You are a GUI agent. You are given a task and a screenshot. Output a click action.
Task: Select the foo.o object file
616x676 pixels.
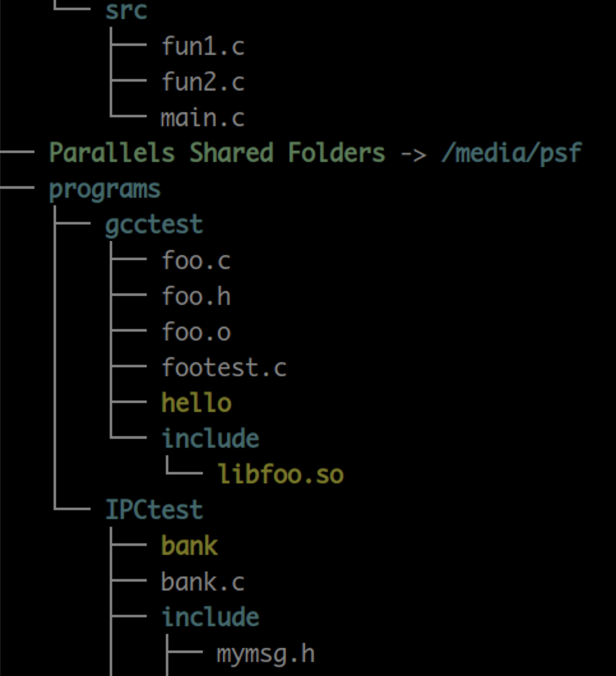click(196, 332)
